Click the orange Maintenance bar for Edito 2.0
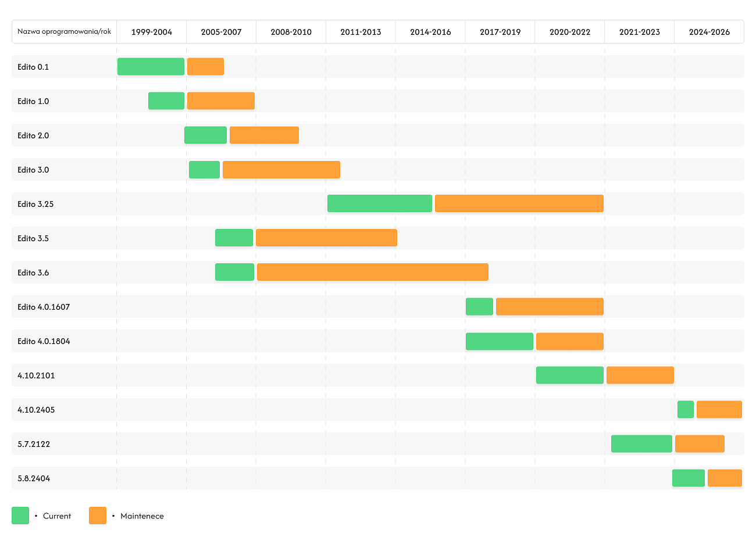 tap(264, 135)
